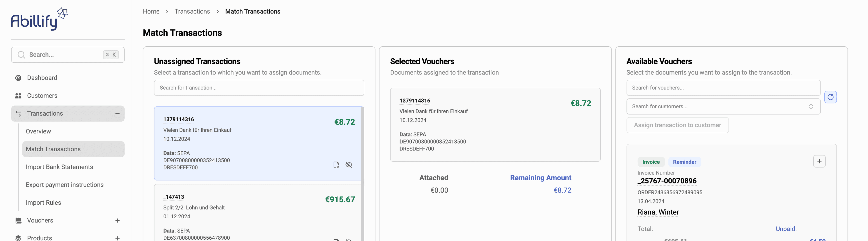Click the Customers people icon

(x=19, y=96)
